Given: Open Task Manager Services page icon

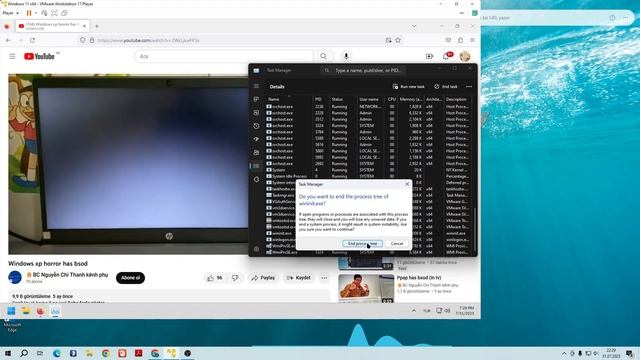Looking at the screenshot, I should click(x=256, y=179).
